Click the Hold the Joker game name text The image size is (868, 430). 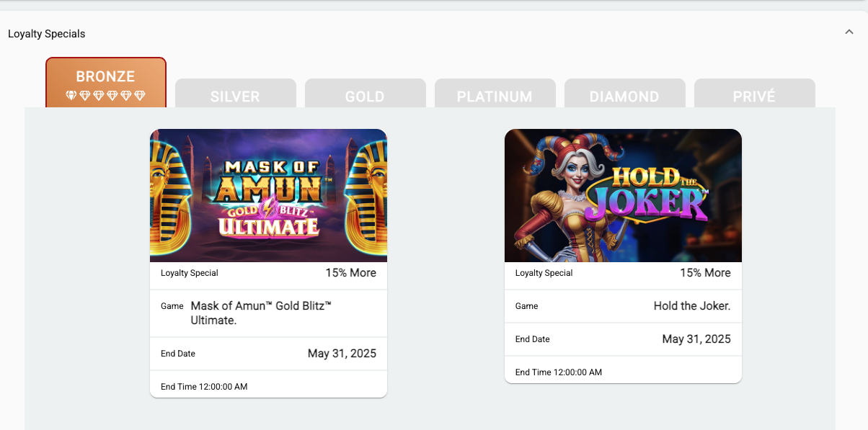(x=692, y=306)
